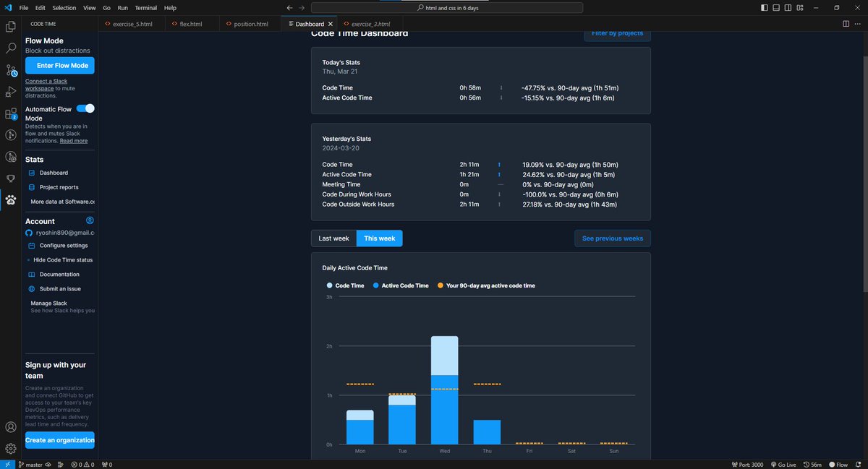This screenshot has width=868, height=469.
Task: Open Dashboard under Stats
Action: click(x=54, y=173)
